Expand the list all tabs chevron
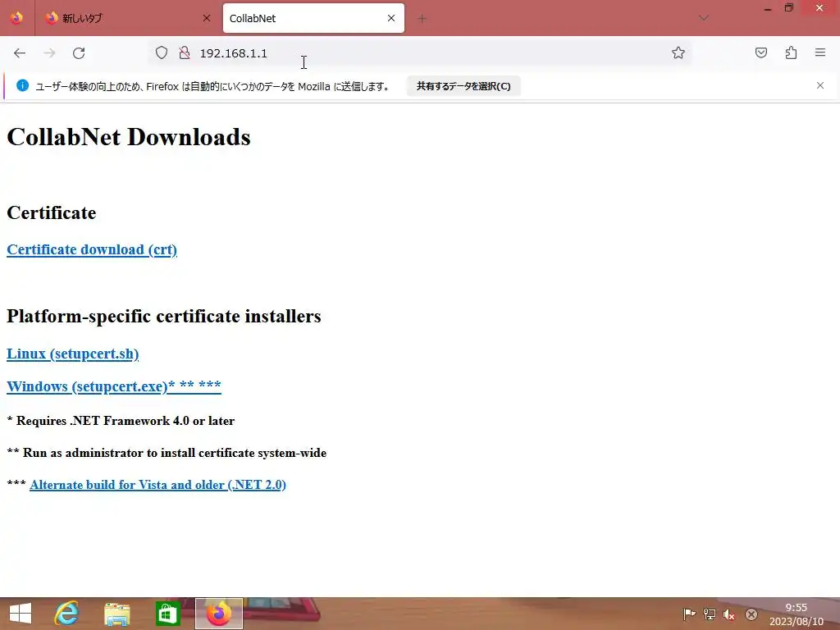Viewport: 840px width, 630px height. [x=704, y=18]
